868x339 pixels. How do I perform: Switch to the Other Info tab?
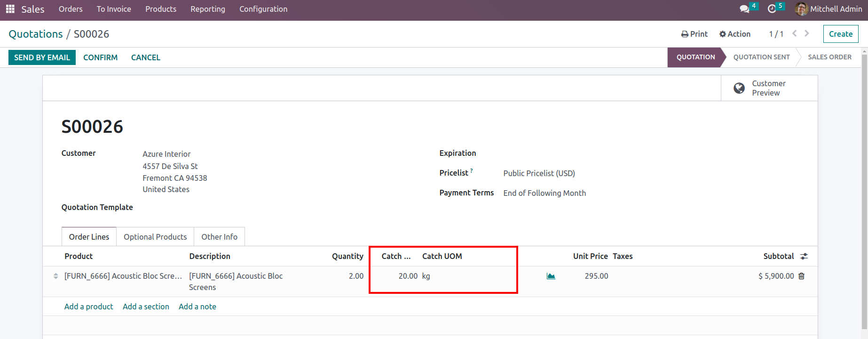click(x=220, y=237)
